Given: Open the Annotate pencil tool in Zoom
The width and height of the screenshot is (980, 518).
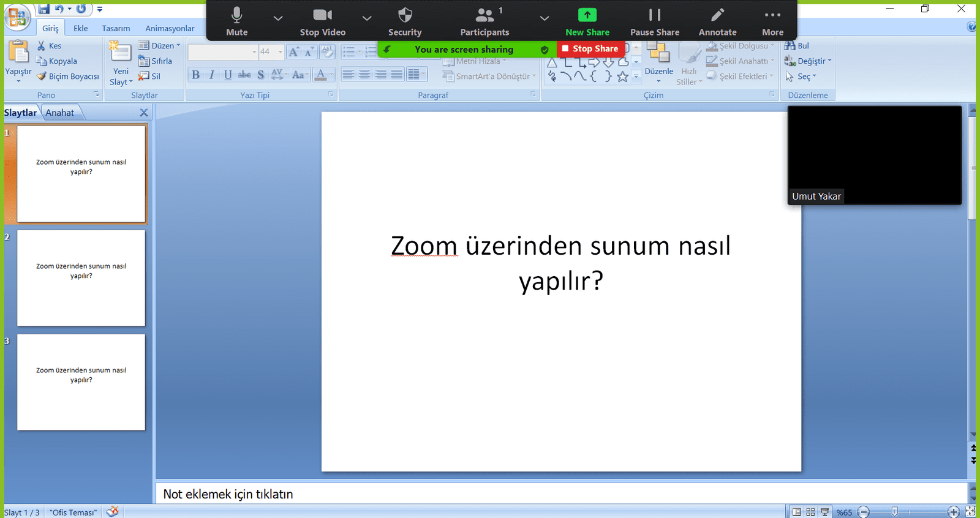Looking at the screenshot, I should [718, 21].
